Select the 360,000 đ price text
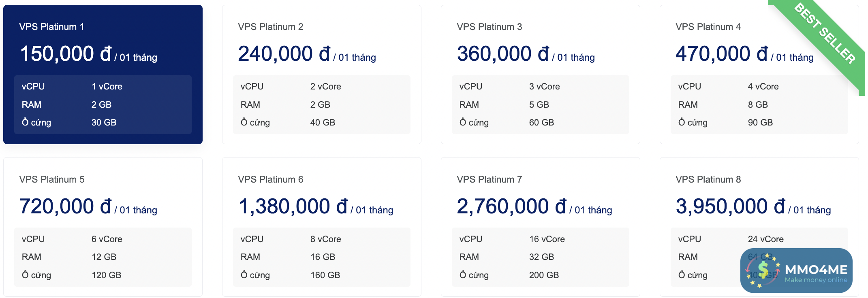The height and width of the screenshot is (298, 868). pos(503,54)
